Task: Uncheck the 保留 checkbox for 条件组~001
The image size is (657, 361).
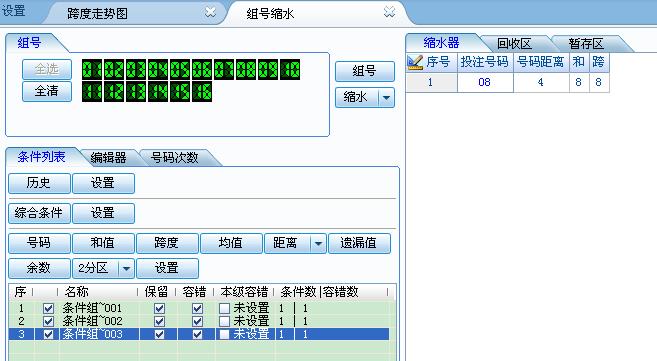Action: click(159, 309)
